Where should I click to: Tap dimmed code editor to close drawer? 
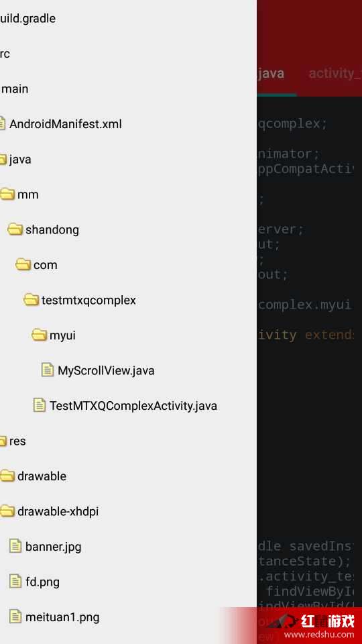point(310,411)
